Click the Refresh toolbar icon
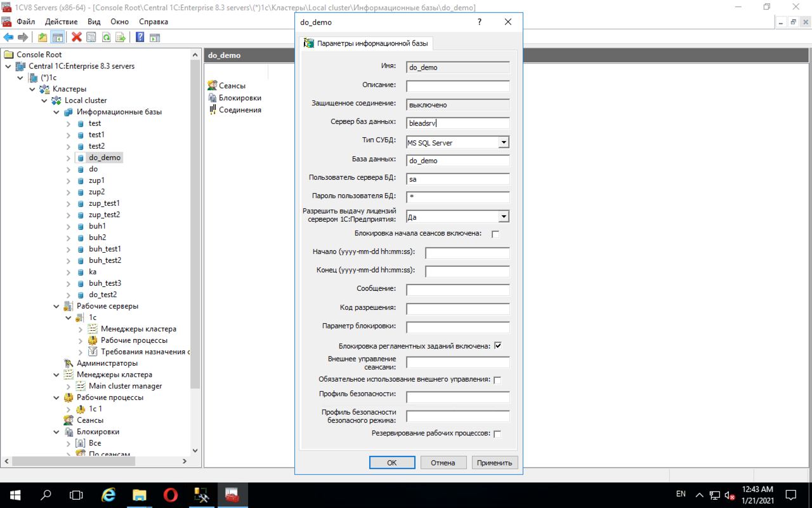 [106, 37]
